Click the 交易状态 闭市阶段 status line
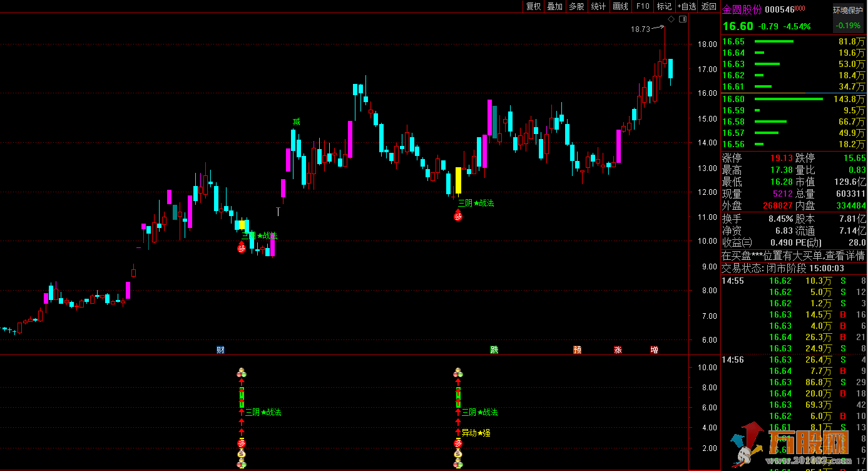This screenshot has height=471, width=868. point(783,268)
